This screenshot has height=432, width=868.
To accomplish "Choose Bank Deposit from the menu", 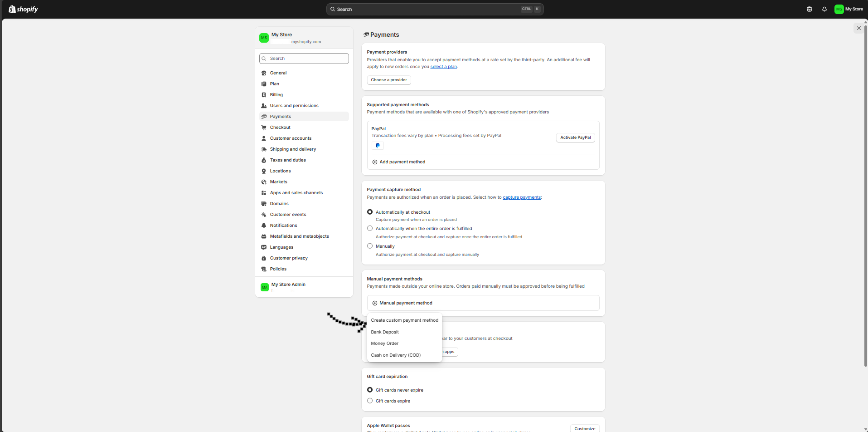I will 404,332.
